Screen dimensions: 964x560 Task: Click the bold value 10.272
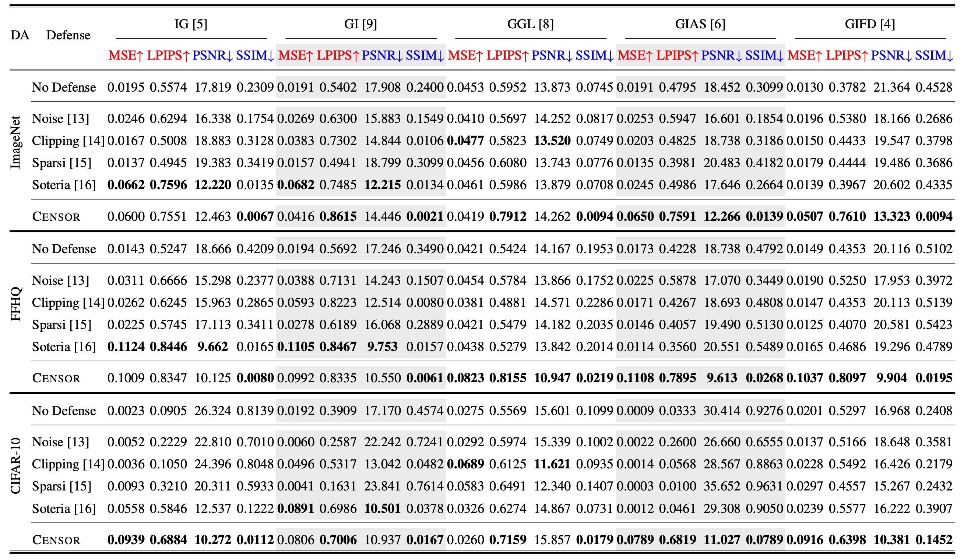click(213, 540)
